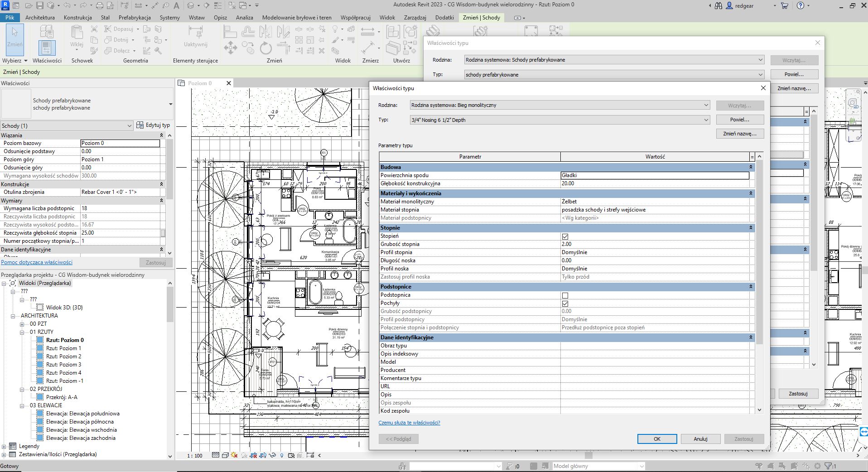Toggle the Pochyły checkbox

(565, 303)
